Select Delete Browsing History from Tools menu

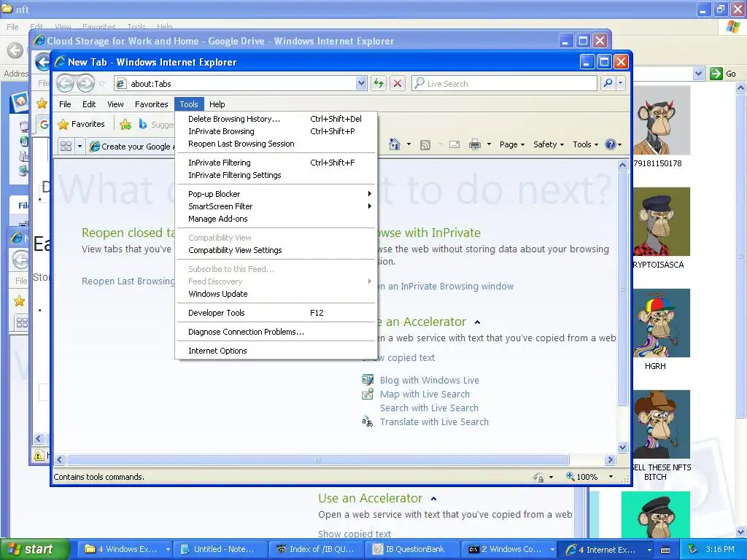point(276,119)
